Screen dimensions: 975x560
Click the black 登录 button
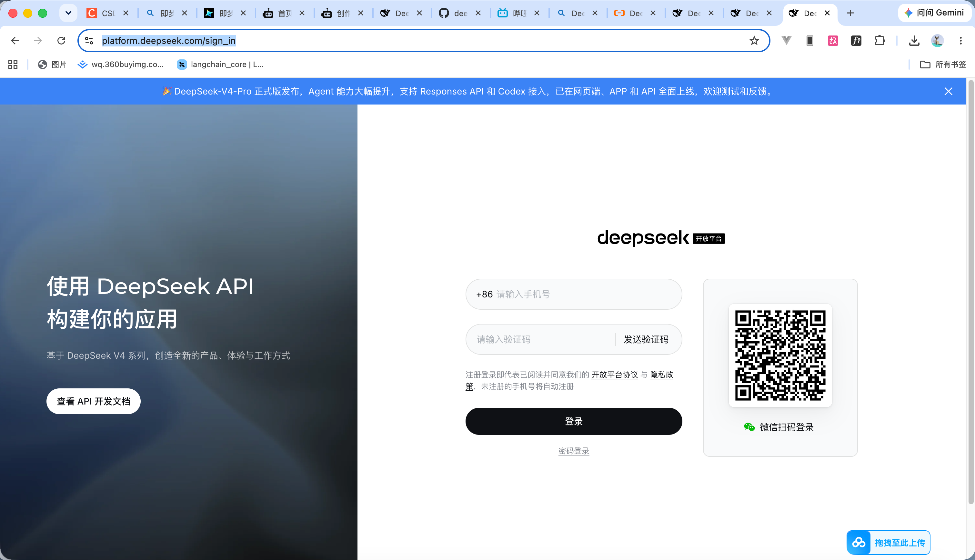574,421
